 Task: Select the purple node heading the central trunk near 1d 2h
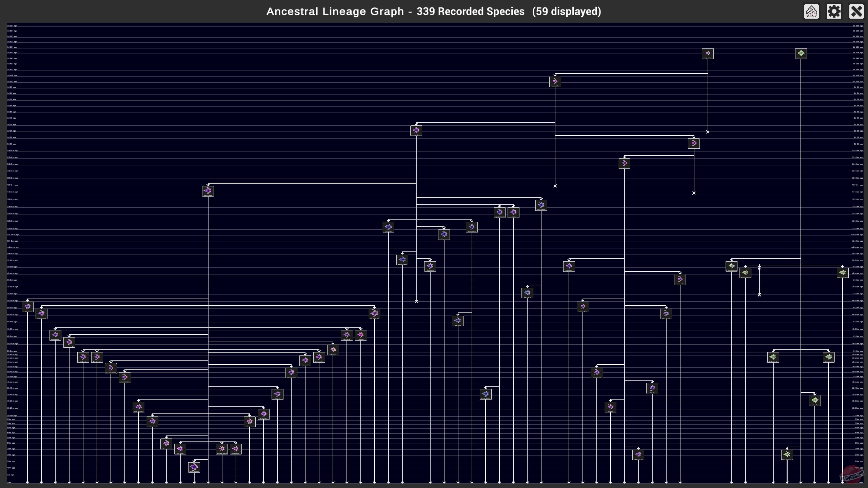(x=416, y=130)
